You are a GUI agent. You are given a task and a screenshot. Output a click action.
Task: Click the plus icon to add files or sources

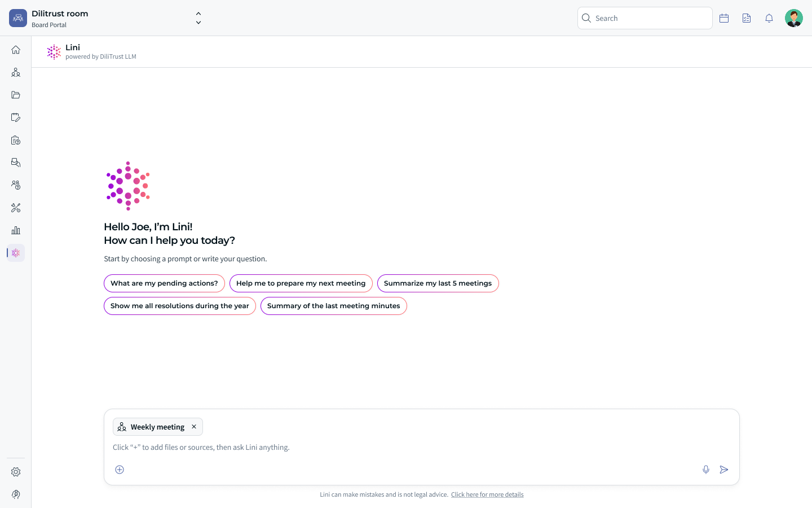pos(120,470)
